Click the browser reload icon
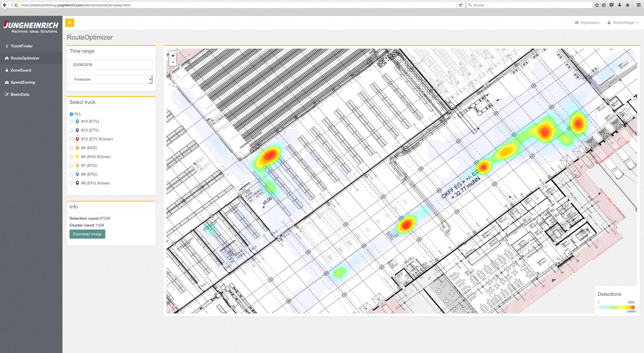 pyautogui.click(x=460, y=5)
